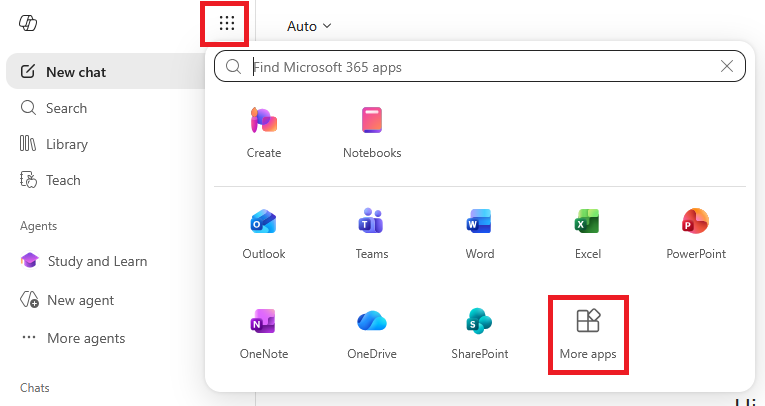Create a New agent
The height and width of the screenshot is (406, 765).
[x=67, y=300]
